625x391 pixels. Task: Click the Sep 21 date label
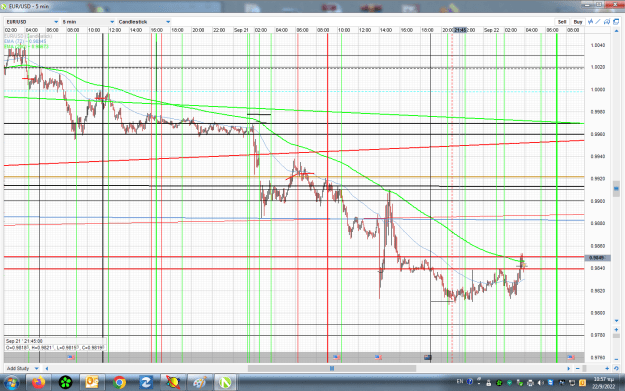coord(241,30)
